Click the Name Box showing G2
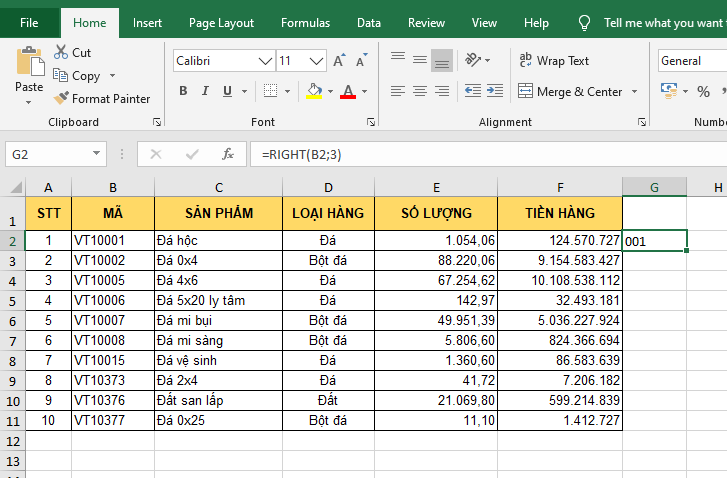The image size is (727, 478). coord(46,154)
